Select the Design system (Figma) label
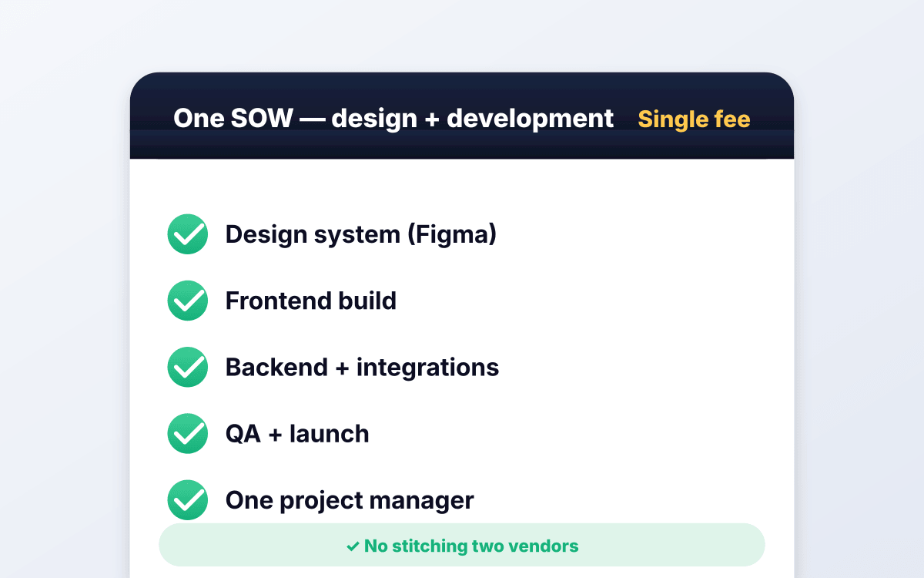 coord(360,234)
